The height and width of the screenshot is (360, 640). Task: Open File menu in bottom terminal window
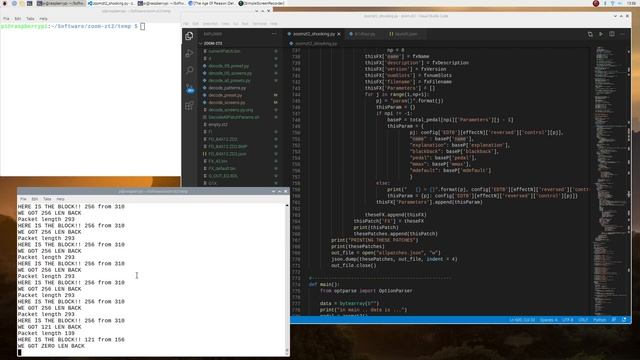click(23, 199)
